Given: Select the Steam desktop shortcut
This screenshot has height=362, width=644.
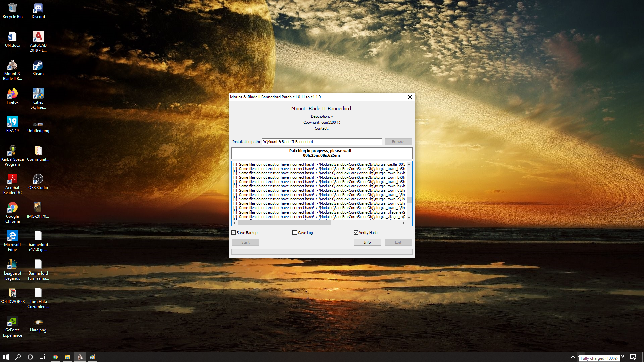Looking at the screenshot, I should (x=38, y=68).
